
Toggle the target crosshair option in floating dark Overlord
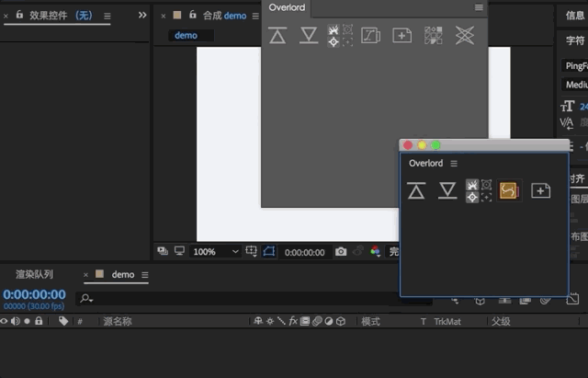coord(472,197)
